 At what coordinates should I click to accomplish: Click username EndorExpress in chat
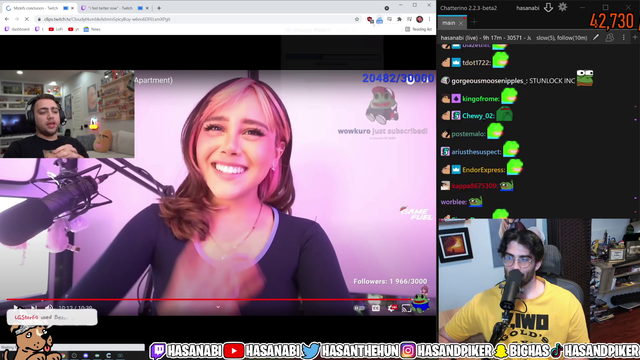point(484,170)
